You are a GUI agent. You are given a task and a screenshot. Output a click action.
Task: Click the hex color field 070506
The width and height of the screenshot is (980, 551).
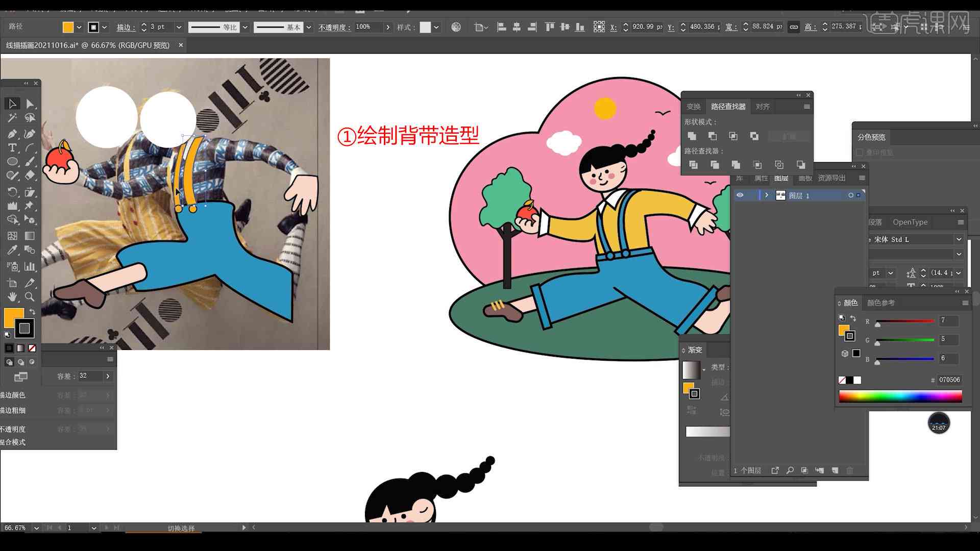[949, 380]
